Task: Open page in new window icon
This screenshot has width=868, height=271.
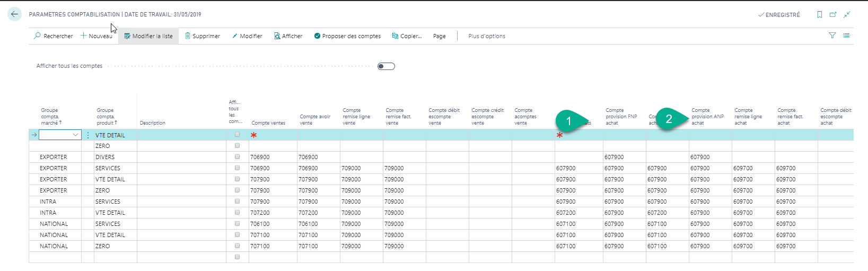Action: tap(833, 15)
